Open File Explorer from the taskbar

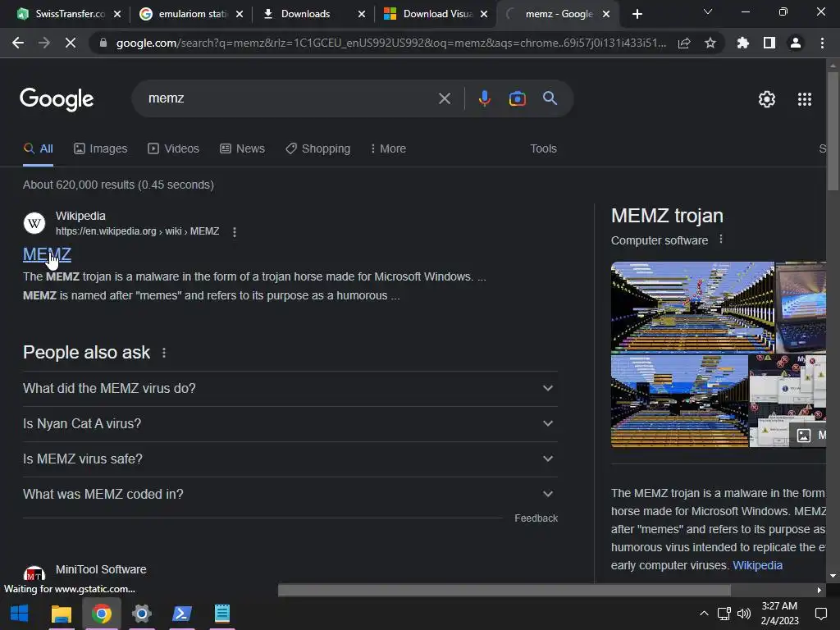coord(61,614)
